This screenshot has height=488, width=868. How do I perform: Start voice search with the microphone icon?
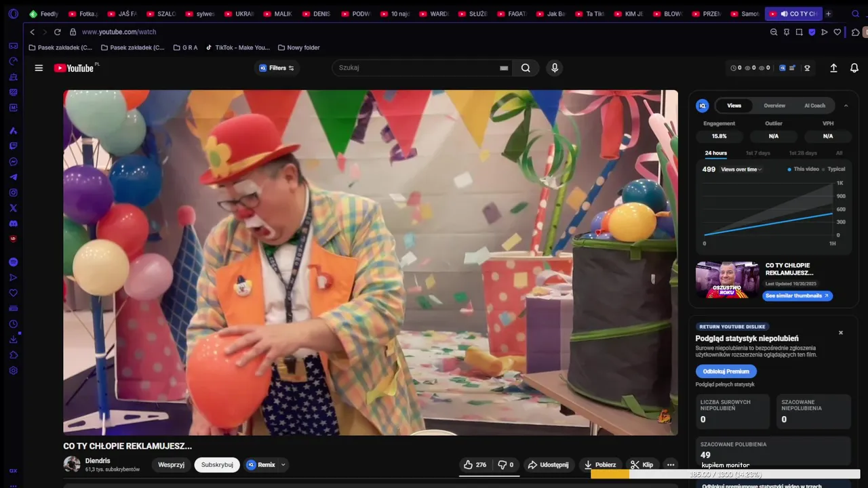pyautogui.click(x=555, y=68)
